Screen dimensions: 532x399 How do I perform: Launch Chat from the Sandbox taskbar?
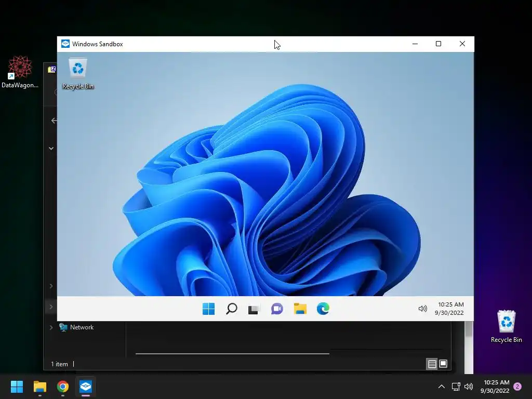(277, 309)
